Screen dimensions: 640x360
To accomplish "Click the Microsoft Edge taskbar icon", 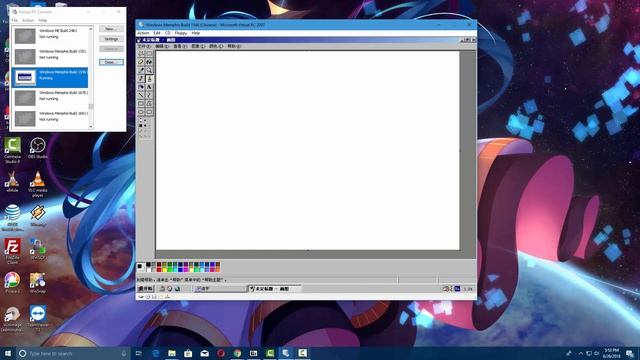I will tap(156, 353).
